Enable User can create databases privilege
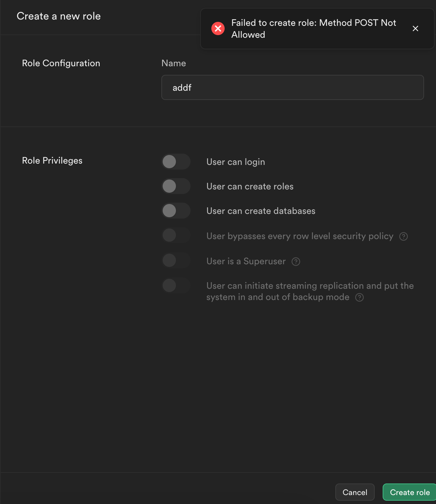This screenshot has height=504, width=436. (x=176, y=211)
